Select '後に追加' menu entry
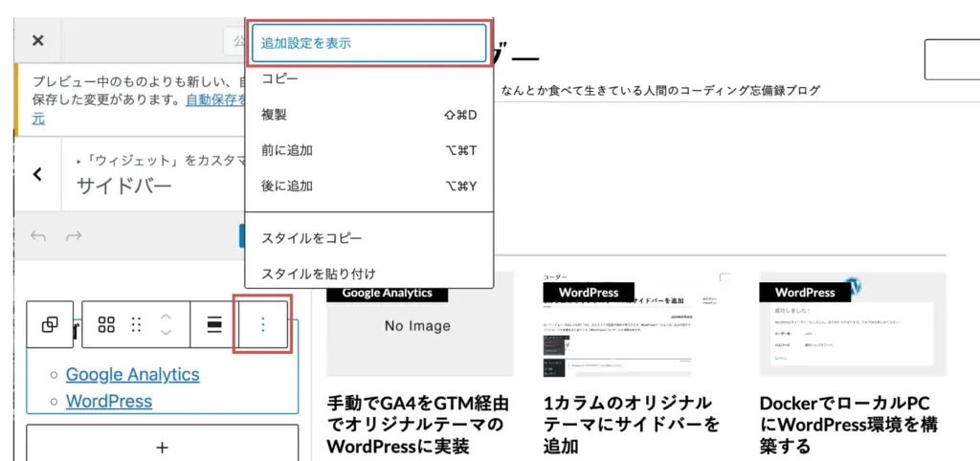 pos(368,187)
